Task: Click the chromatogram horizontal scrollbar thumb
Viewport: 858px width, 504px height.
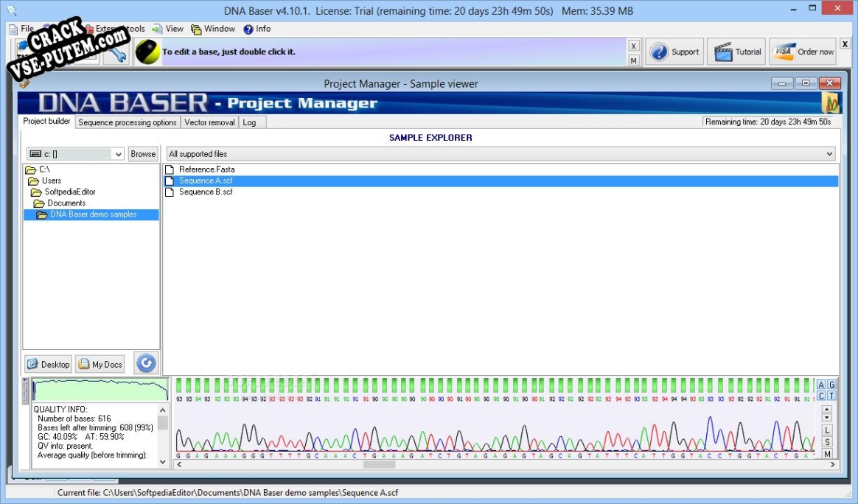Action: point(380,464)
